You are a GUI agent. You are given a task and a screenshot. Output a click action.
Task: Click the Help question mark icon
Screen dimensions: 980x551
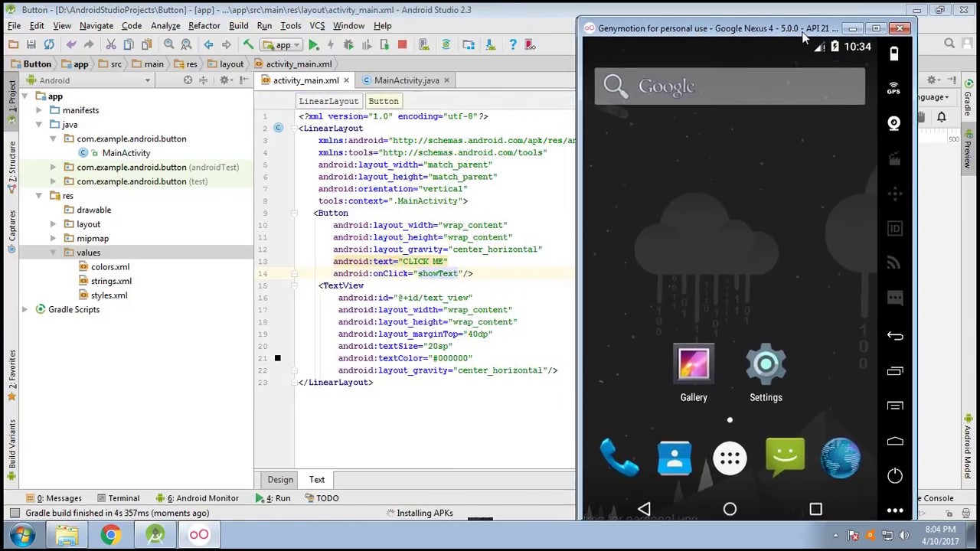tap(513, 45)
